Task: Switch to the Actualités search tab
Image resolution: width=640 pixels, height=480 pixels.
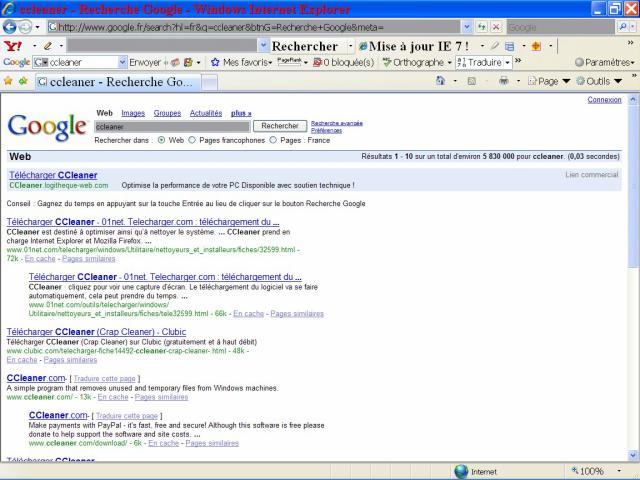Action: 206,113
